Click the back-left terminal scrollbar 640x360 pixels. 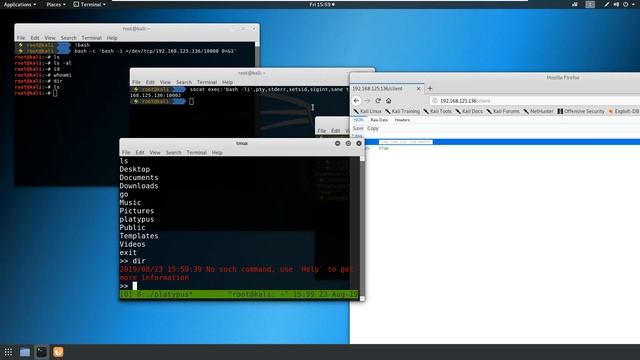[x=257, y=54]
